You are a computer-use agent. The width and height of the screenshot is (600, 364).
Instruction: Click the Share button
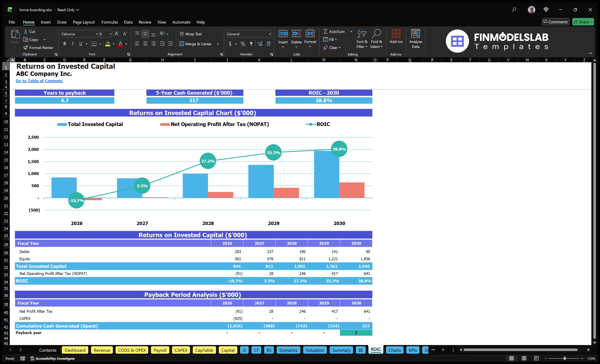pos(583,22)
